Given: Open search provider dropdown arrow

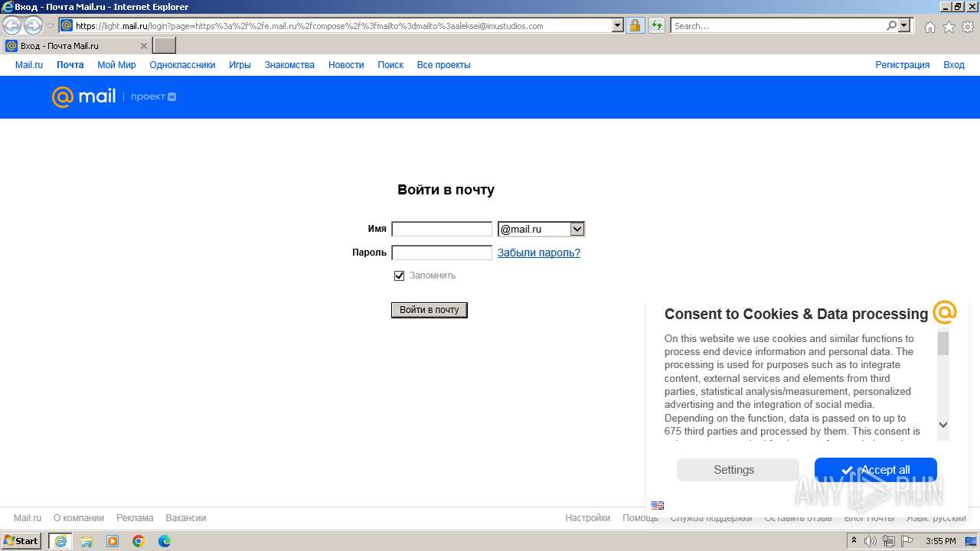Looking at the screenshot, I should coord(904,25).
